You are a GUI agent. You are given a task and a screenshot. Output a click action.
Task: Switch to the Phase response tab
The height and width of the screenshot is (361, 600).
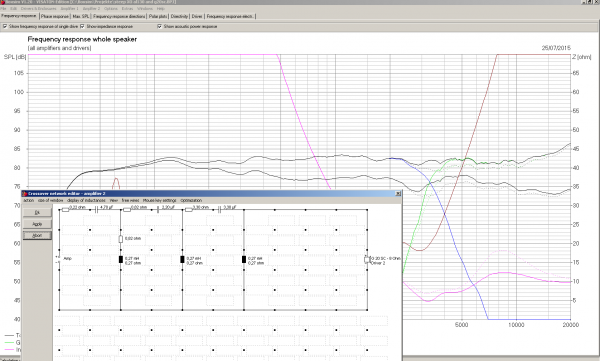[55, 16]
